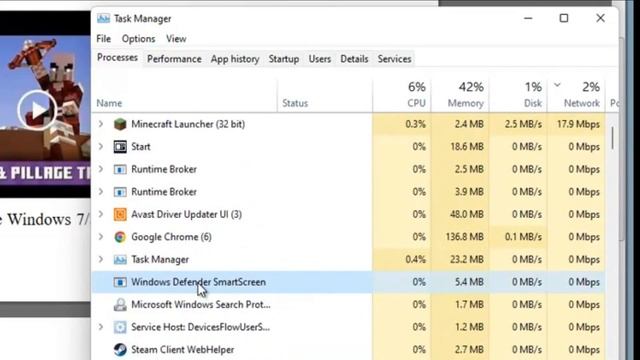
Task: Expand the Google Chrome process group
Action: click(x=101, y=237)
